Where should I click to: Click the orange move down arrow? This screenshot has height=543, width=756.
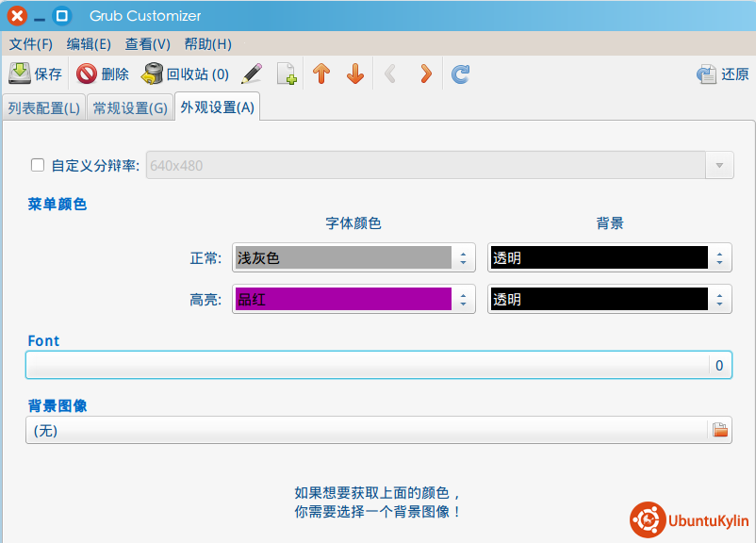355,74
